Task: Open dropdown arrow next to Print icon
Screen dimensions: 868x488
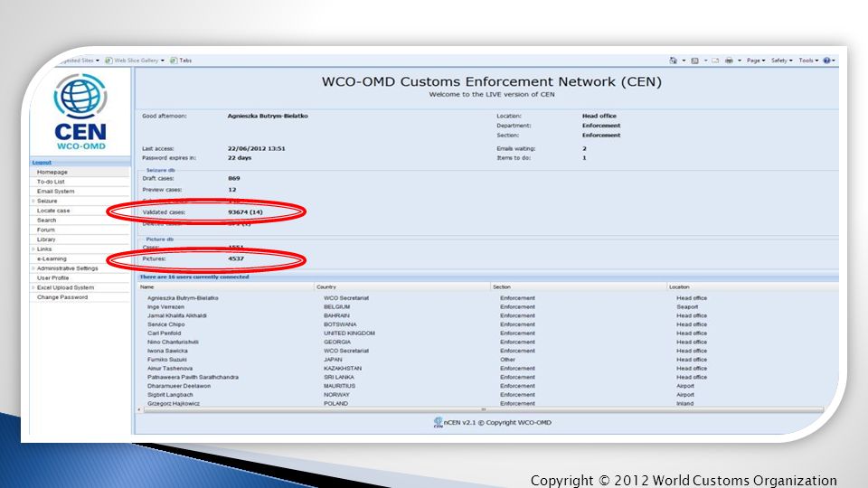Action: coord(739,61)
